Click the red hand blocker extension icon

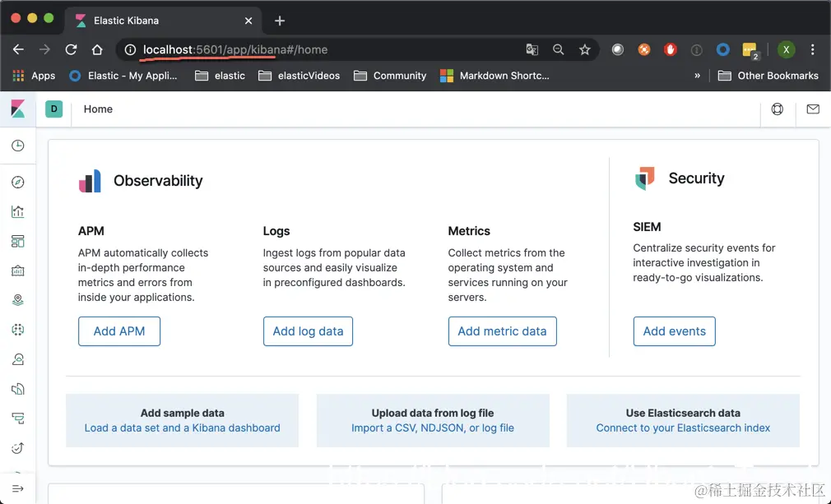pyautogui.click(x=671, y=50)
